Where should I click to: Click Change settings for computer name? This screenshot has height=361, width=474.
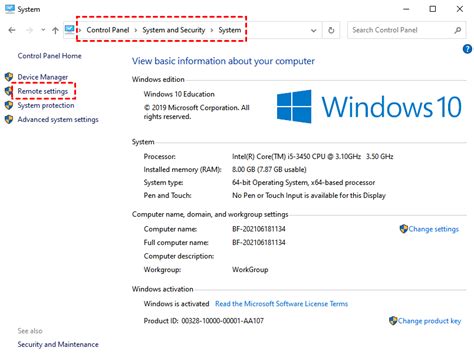click(434, 229)
